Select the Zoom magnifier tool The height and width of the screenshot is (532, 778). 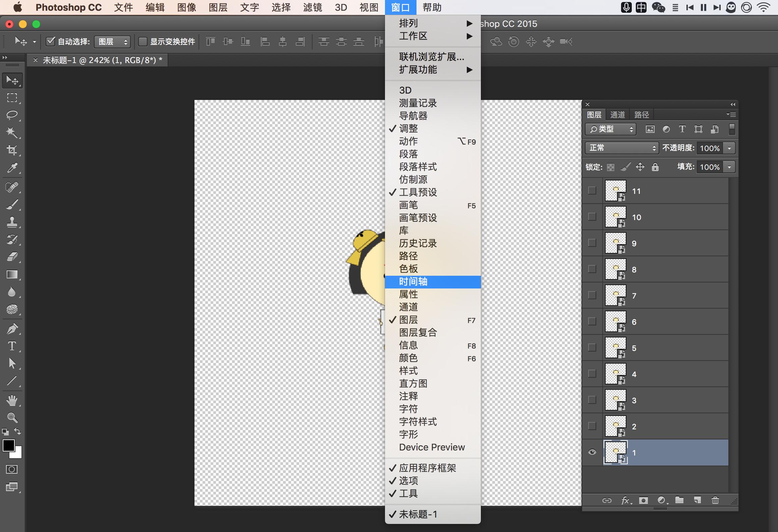click(12, 417)
